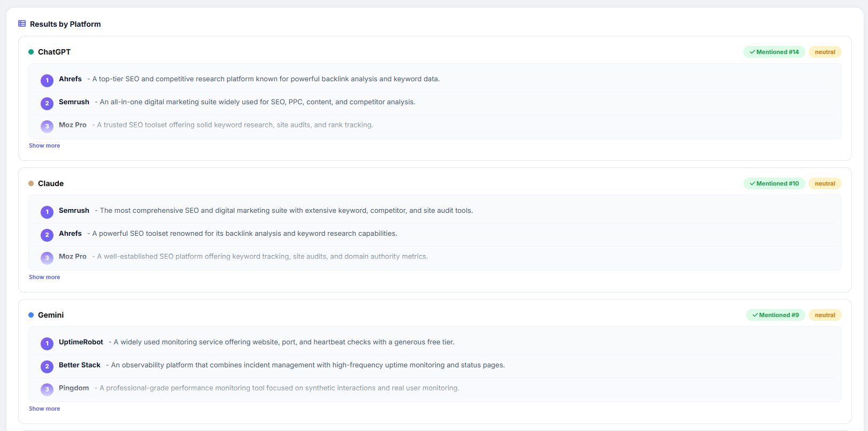Image resolution: width=868 pixels, height=431 pixels.
Task: Click rank 1 badge beside UptimeRobot
Action: pos(47,343)
